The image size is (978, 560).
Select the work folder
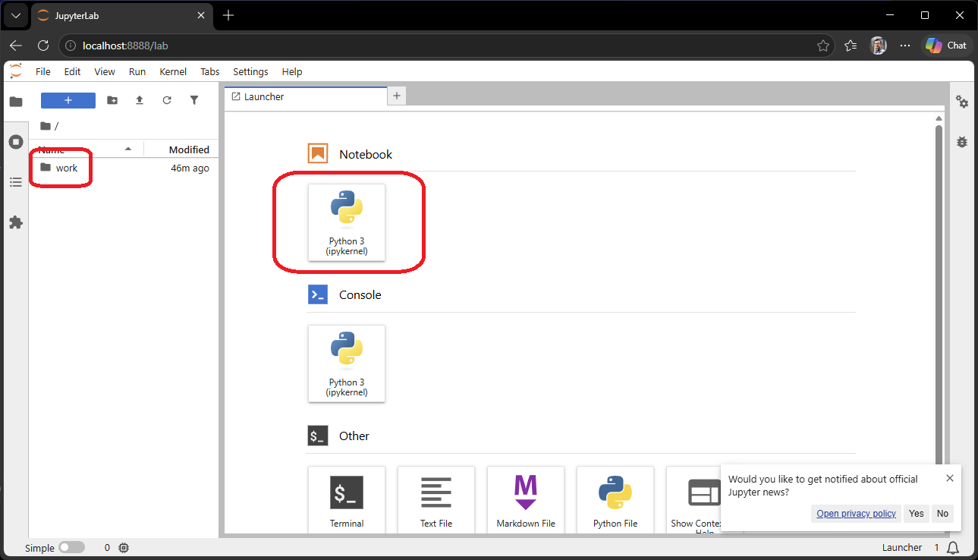[124, 168]
